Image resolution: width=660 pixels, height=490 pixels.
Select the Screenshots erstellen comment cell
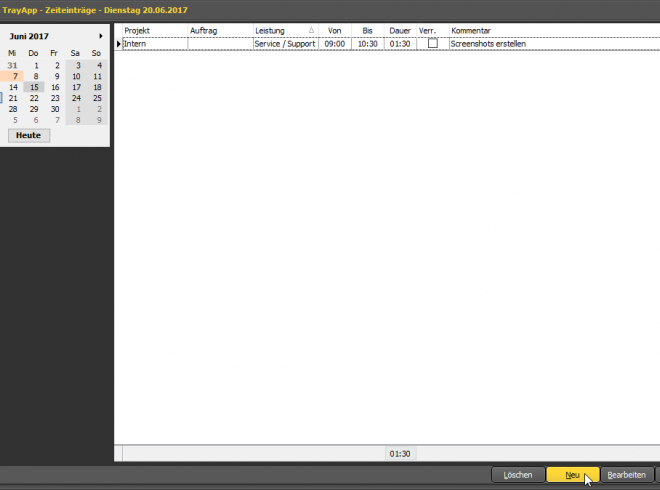[x=555, y=44]
